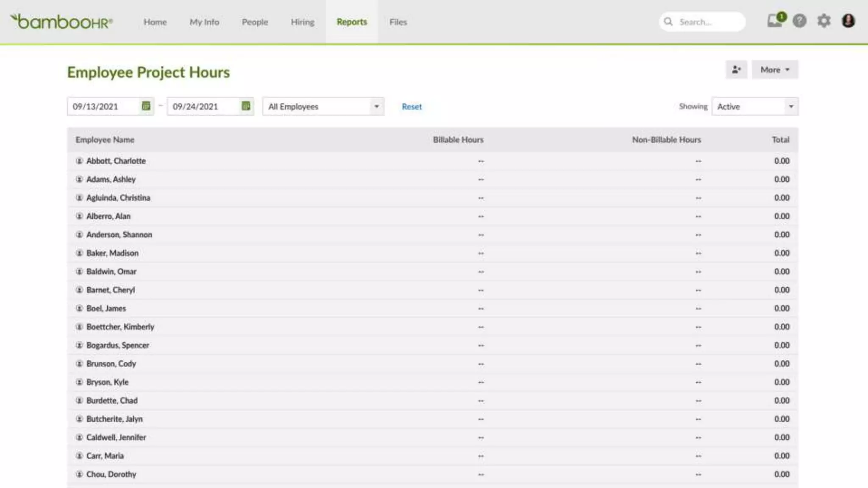
Task: Open the notifications inbox icon
Action: pyautogui.click(x=775, y=21)
